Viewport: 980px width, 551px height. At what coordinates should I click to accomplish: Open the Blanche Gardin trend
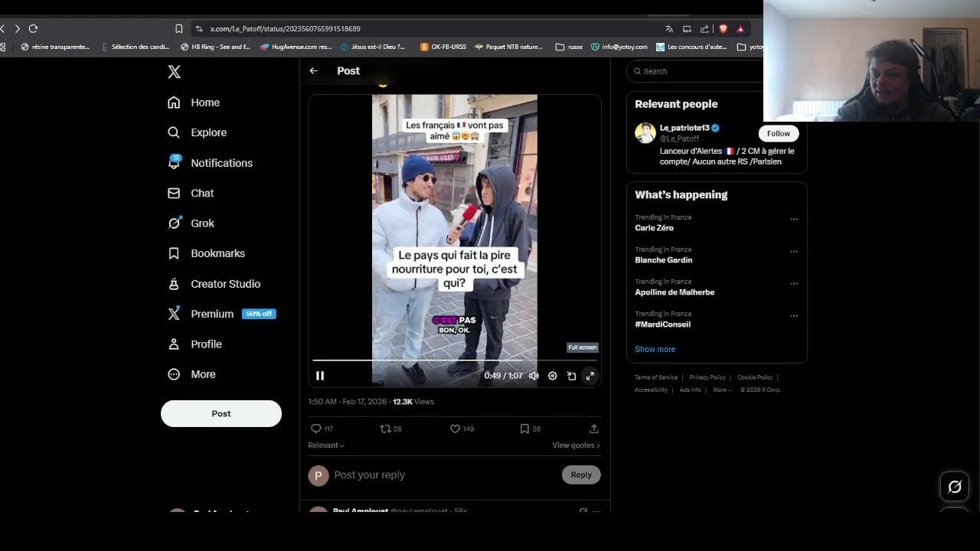pos(663,260)
